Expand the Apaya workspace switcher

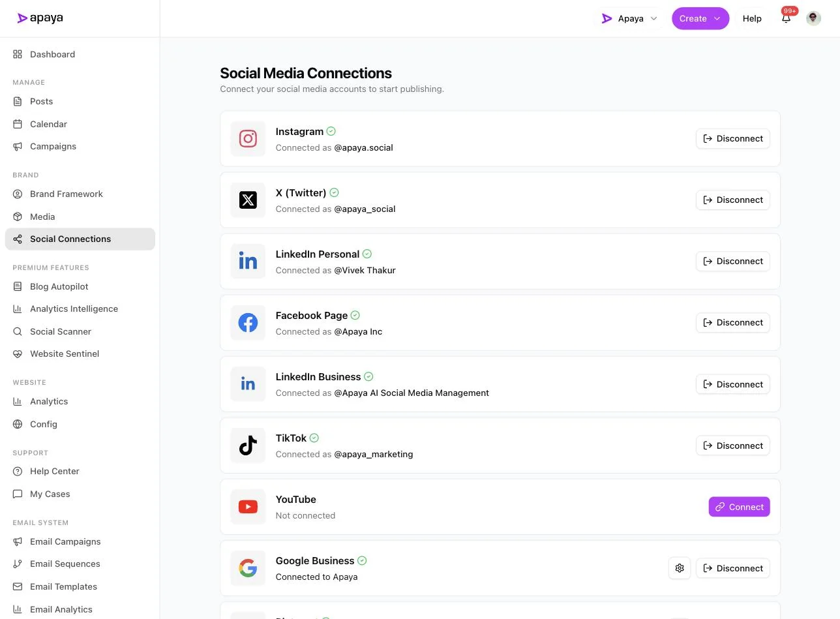629,18
